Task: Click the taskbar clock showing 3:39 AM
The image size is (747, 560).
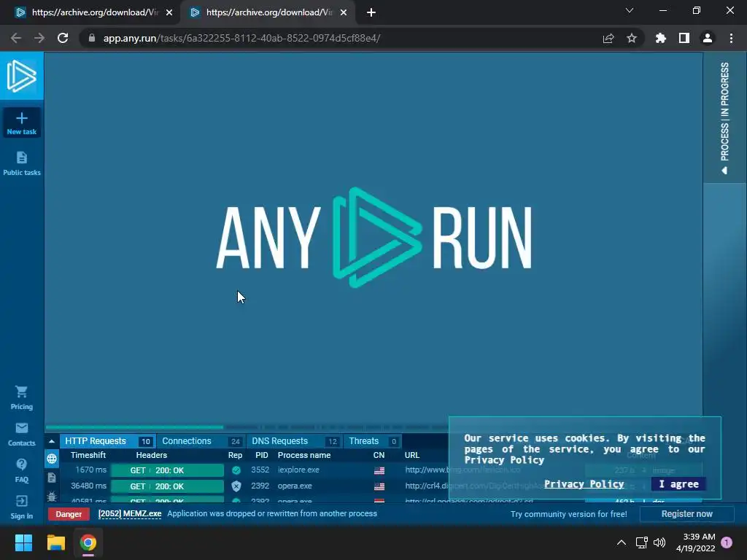Action: [x=695, y=542]
